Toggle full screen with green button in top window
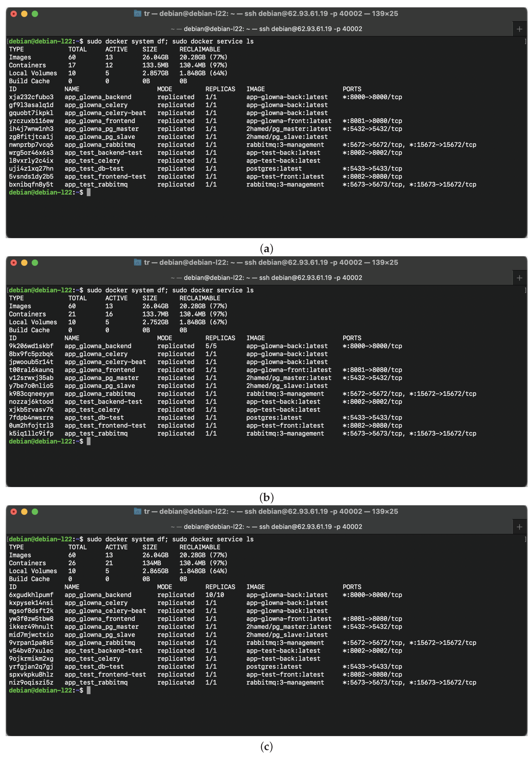 [35, 14]
